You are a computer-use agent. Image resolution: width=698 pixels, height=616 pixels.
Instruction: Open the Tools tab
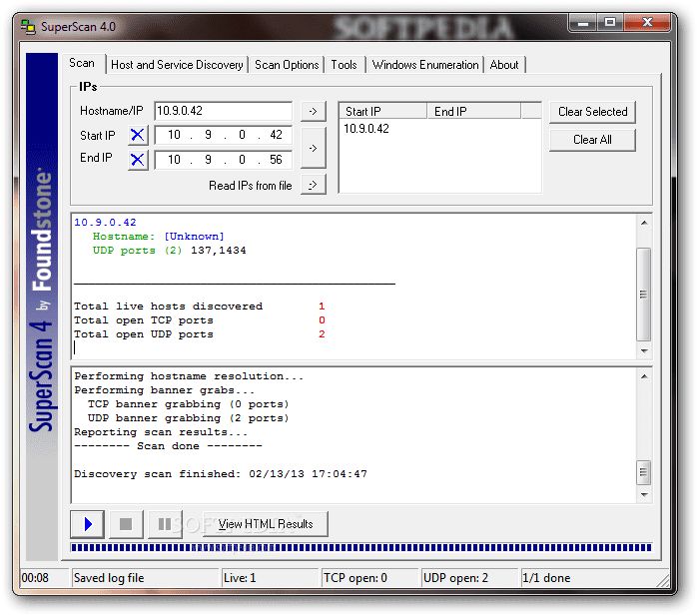tap(344, 65)
